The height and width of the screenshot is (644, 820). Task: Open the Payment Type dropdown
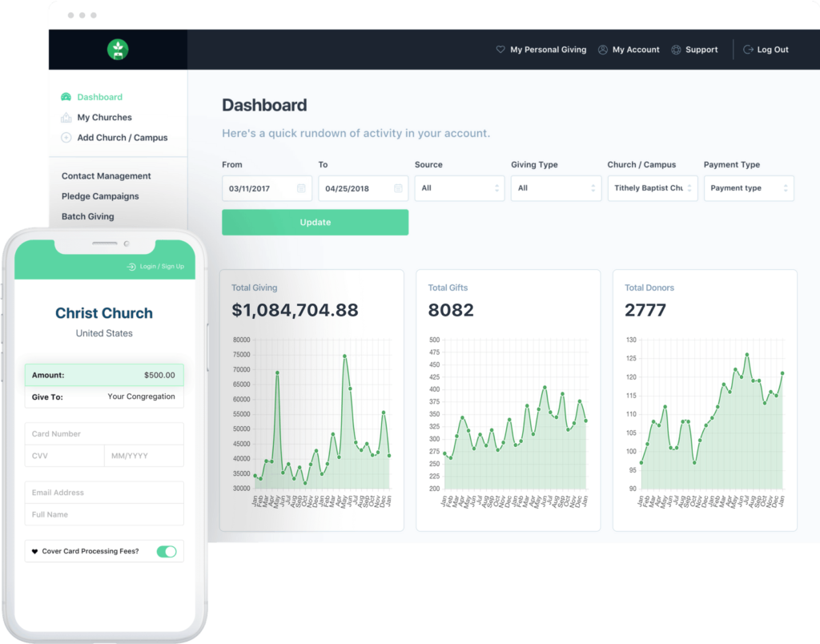tap(749, 188)
